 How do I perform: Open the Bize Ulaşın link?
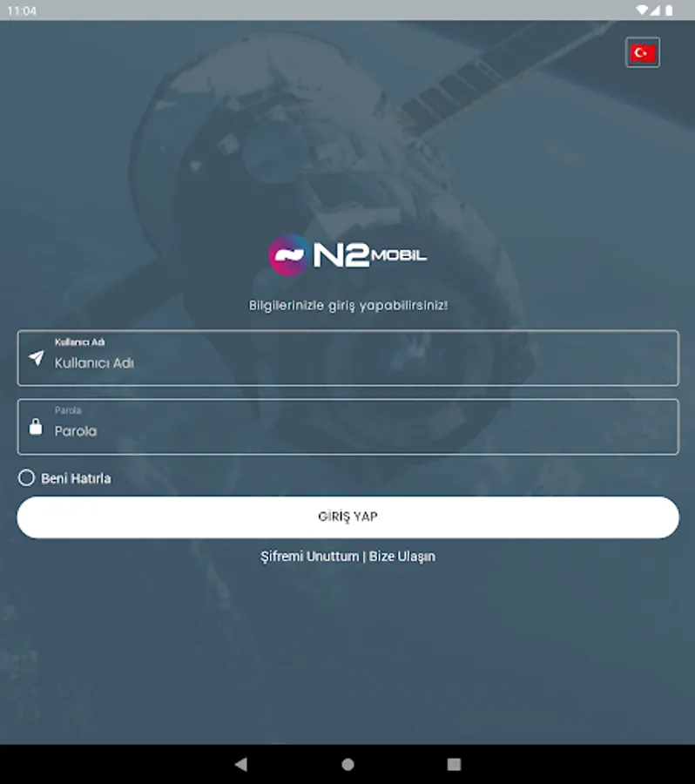(x=402, y=557)
